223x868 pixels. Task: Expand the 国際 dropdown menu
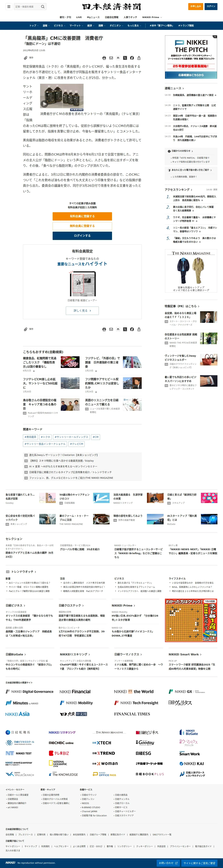(102, 26)
